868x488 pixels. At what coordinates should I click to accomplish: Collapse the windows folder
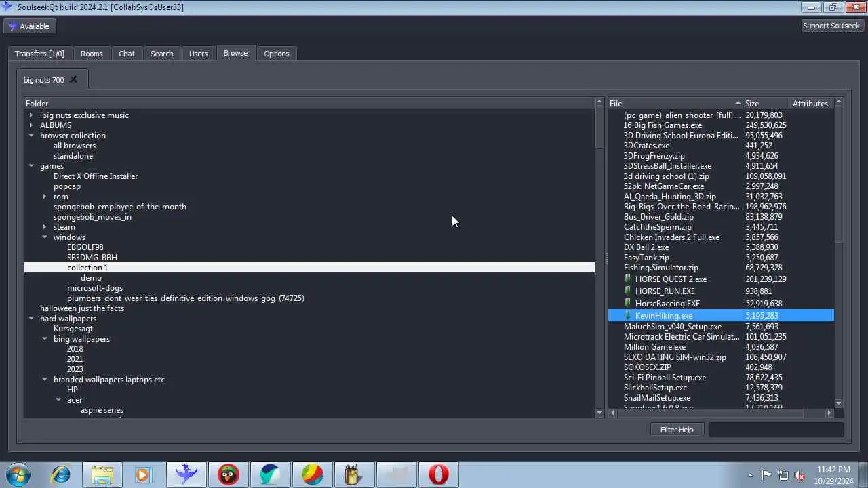pyautogui.click(x=45, y=237)
